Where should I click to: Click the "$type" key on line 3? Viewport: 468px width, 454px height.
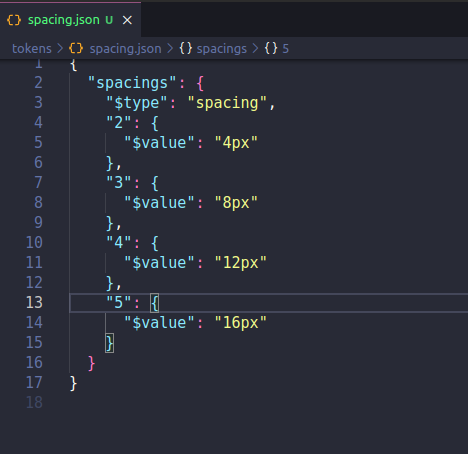coord(136,103)
